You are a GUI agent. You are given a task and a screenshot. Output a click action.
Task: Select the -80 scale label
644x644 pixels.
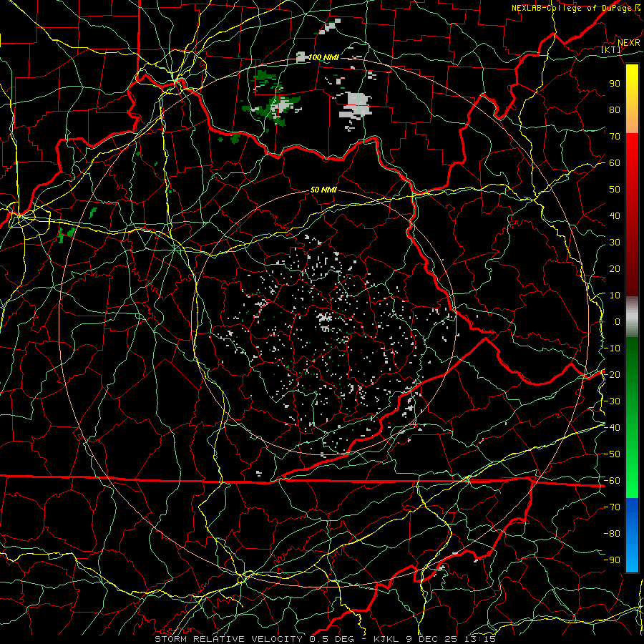tap(612, 534)
